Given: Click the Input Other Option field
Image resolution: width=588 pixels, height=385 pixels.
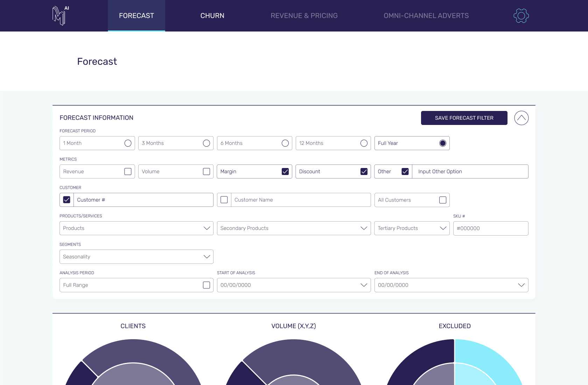Looking at the screenshot, I should (470, 171).
